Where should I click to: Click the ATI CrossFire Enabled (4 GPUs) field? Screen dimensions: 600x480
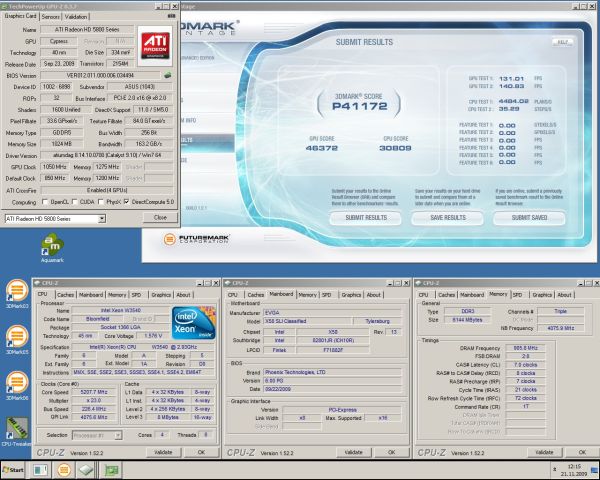tap(107, 190)
